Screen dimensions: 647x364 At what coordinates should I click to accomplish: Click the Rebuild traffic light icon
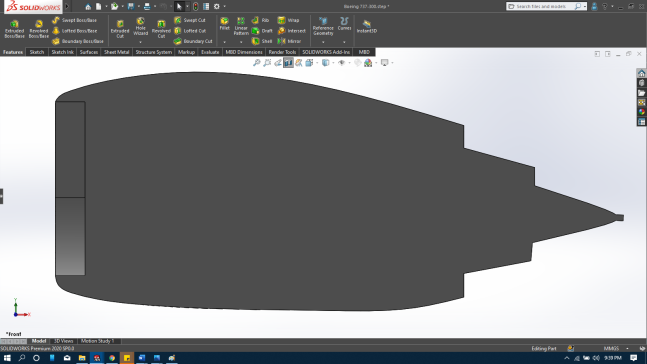tap(196, 6)
